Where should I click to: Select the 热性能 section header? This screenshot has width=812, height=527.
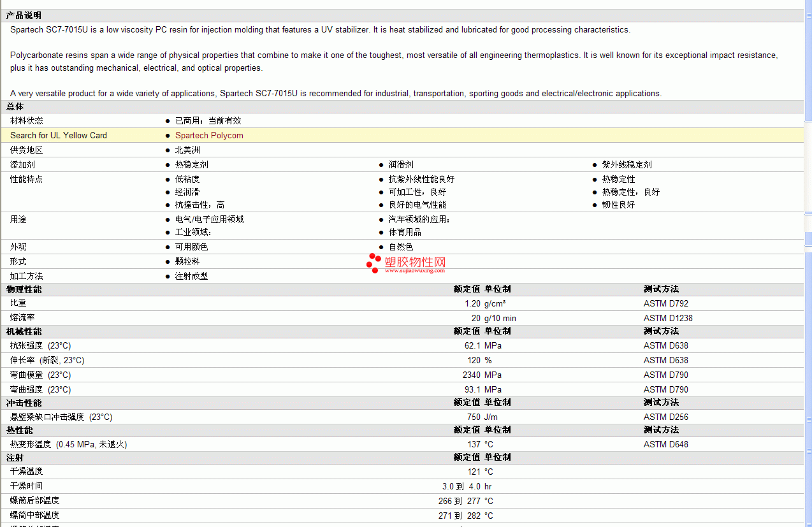pyautogui.click(x=20, y=430)
